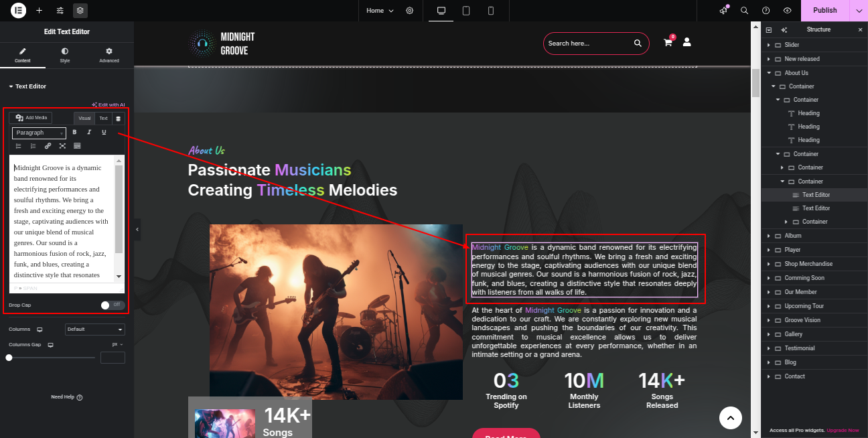The height and width of the screenshot is (438, 868).
Task: Open Site Settings sliders icon
Action: pos(60,10)
